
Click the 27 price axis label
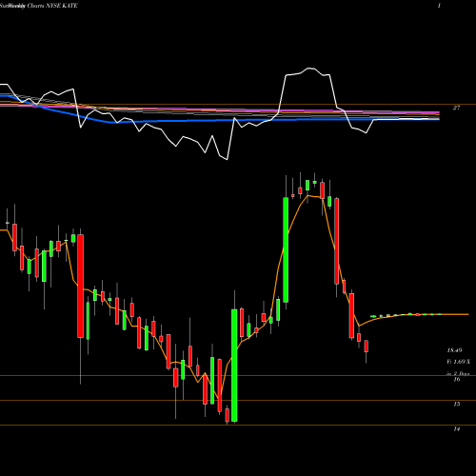[x=456, y=108]
